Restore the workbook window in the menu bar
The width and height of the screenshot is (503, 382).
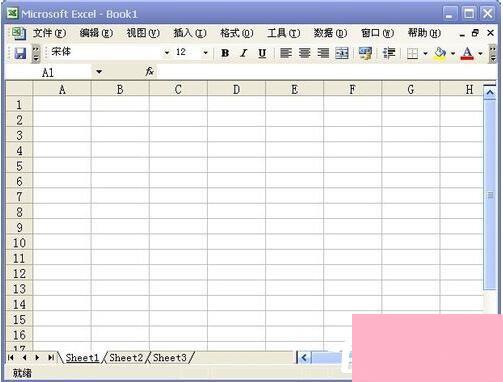(x=476, y=33)
